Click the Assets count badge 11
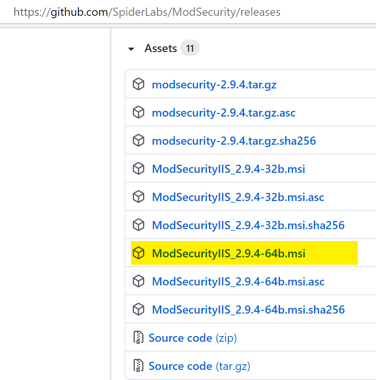Viewport: 376px width, 380px height. point(190,48)
